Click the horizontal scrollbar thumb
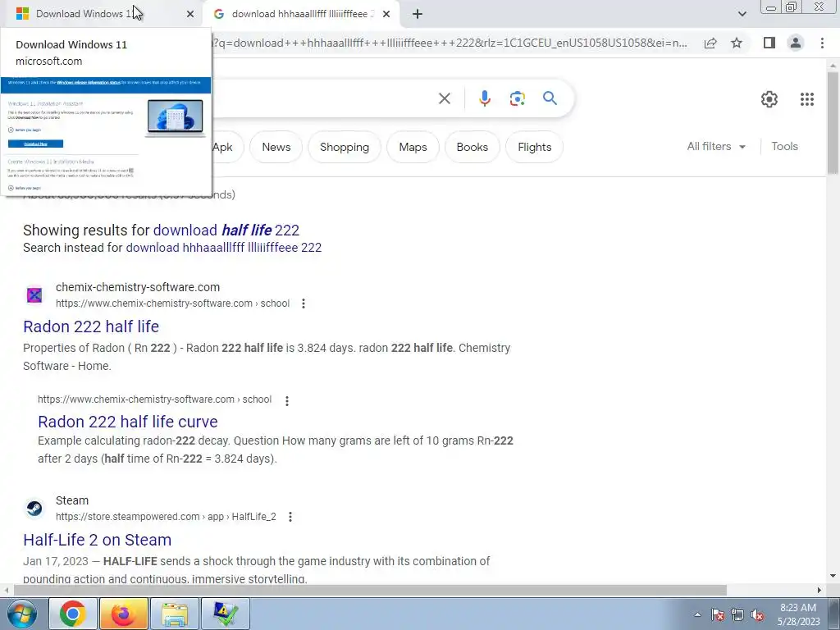Viewport: 840px width, 630px height. point(370,591)
